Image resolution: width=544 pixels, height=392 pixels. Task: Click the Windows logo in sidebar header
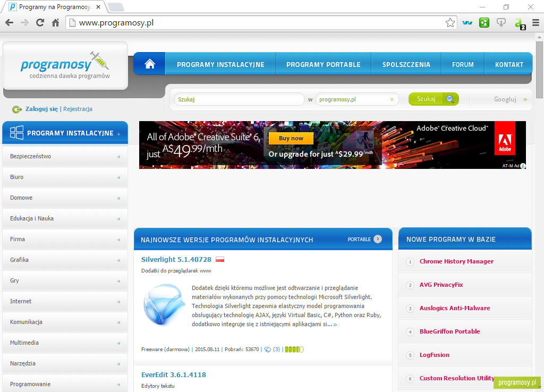(16, 132)
